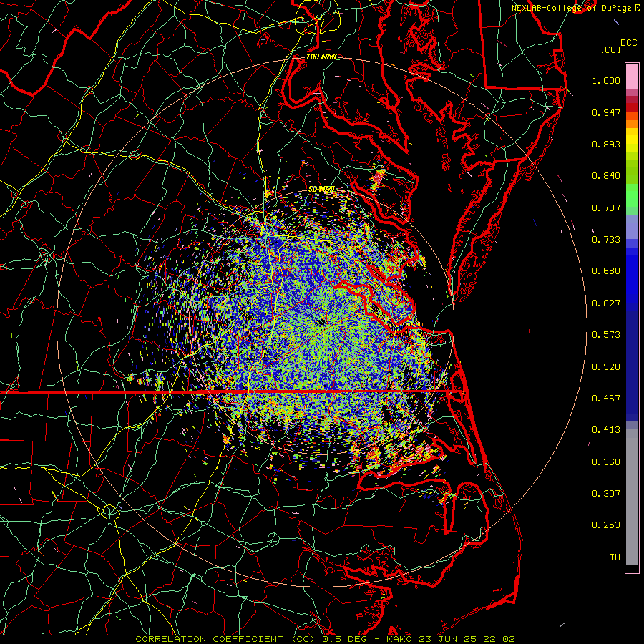Click the 50 NMI range ring label
This screenshot has height=644, width=644.
click(x=321, y=190)
